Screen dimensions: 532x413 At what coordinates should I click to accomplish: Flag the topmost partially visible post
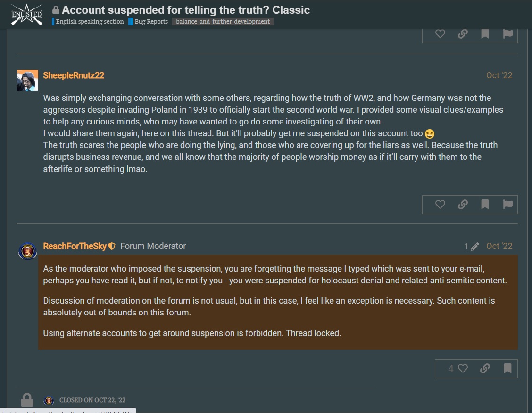click(507, 33)
